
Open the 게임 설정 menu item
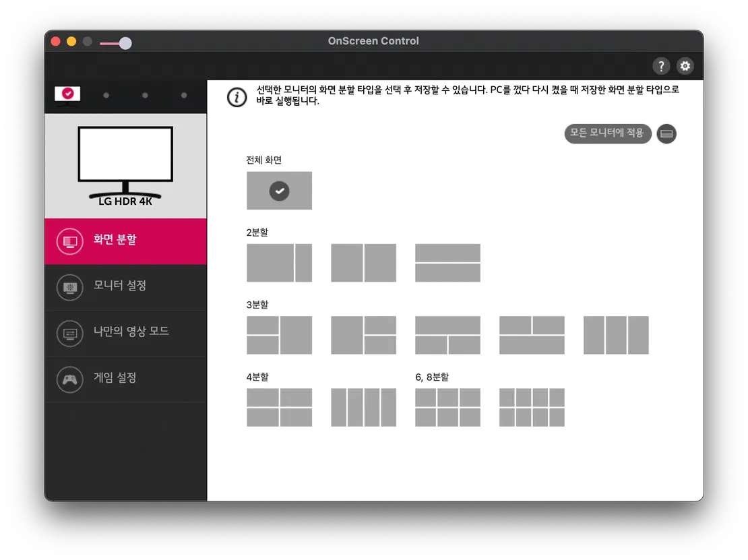[x=125, y=379]
